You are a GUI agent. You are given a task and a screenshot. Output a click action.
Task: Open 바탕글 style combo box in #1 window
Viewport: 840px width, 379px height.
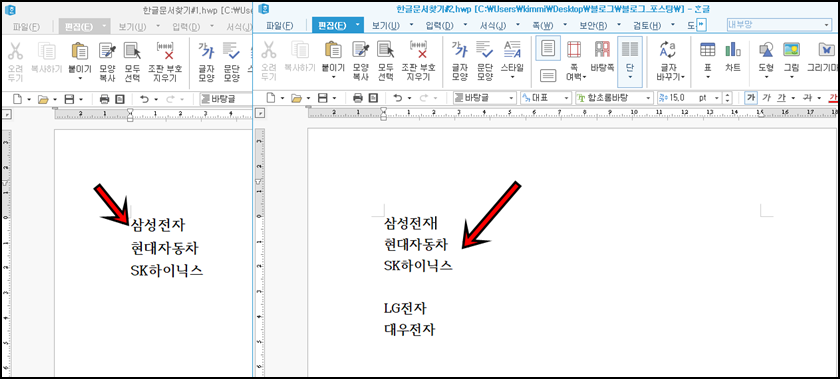(x=226, y=99)
